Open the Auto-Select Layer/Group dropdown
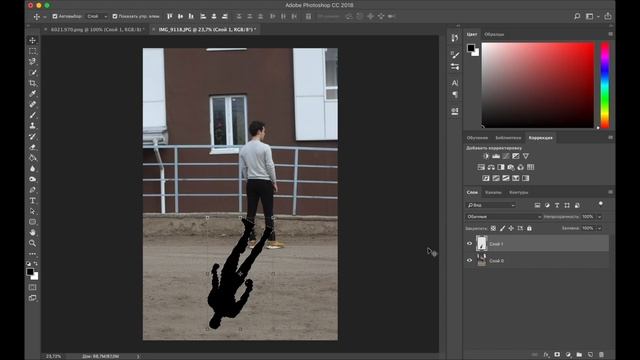This screenshot has width=640, height=360. pos(97,16)
